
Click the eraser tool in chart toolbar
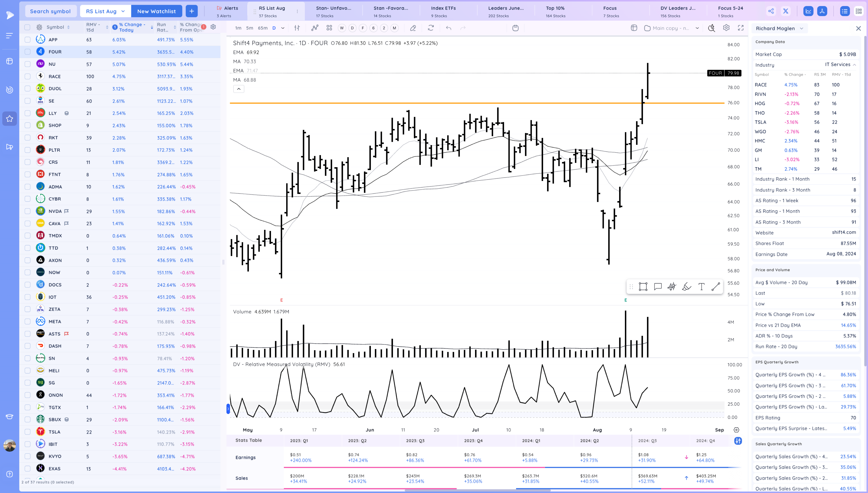coord(413,28)
